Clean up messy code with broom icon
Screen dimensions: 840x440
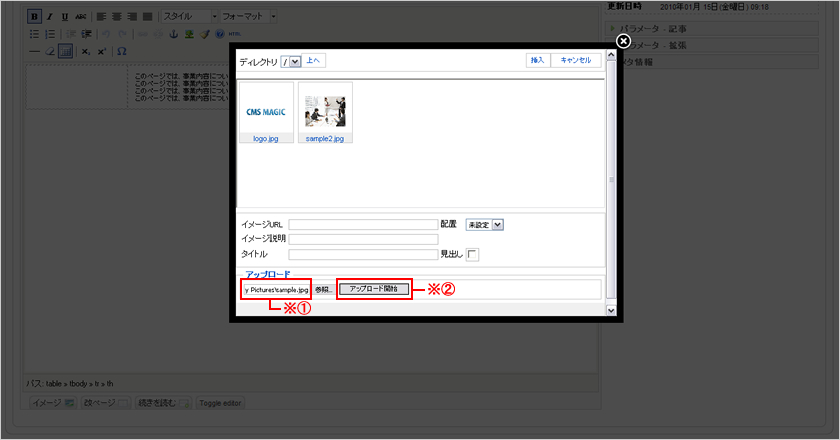(x=205, y=34)
